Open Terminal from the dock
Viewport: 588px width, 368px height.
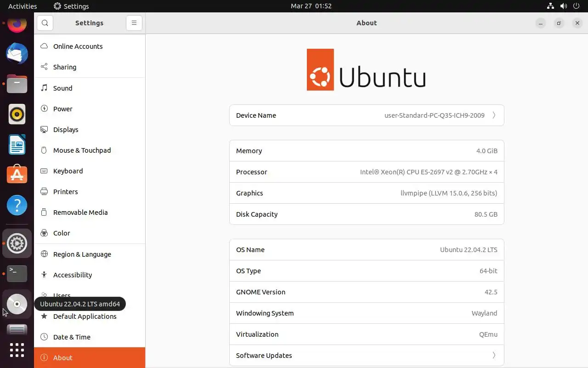(17, 274)
